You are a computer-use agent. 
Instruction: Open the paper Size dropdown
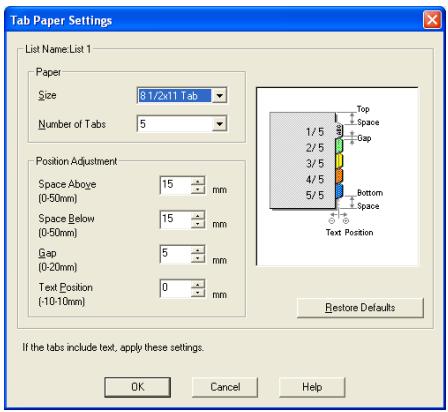[x=219, y=96]
